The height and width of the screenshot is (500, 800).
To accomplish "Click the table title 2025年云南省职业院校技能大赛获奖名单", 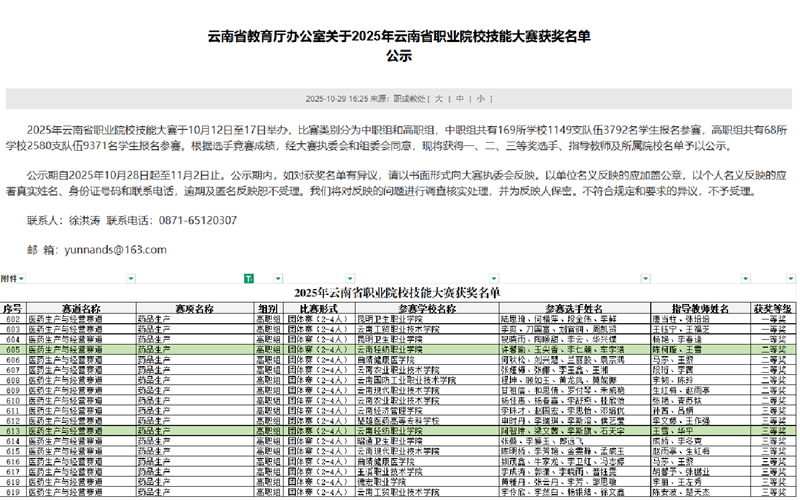I will coord(400,293).
